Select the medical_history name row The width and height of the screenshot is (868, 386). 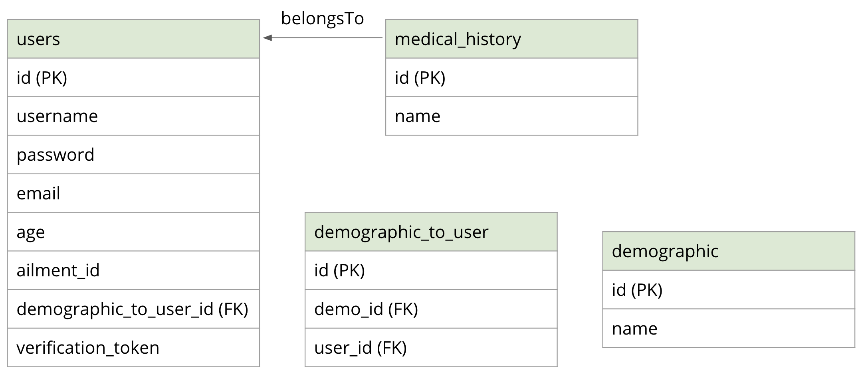point(511,116)
